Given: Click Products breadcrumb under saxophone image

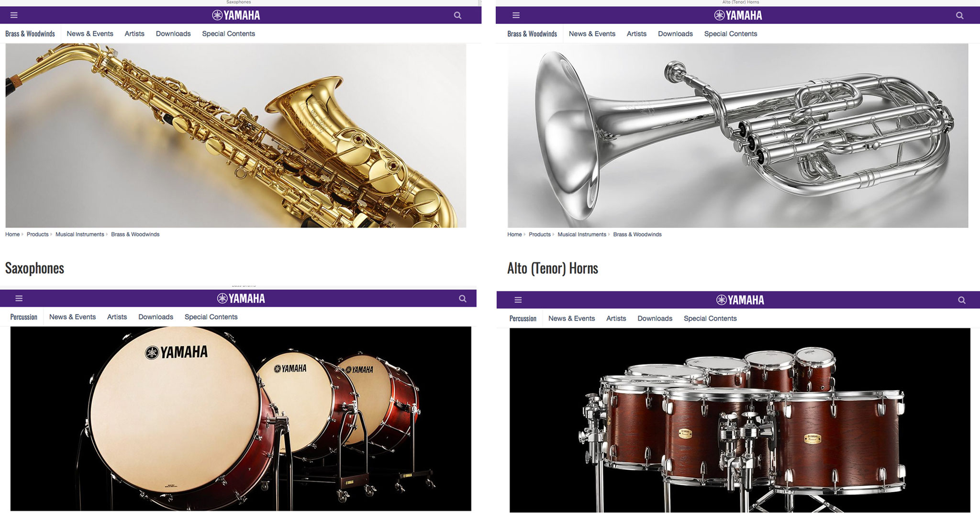Looking at the screenshot, I should (x=37, y=235).
